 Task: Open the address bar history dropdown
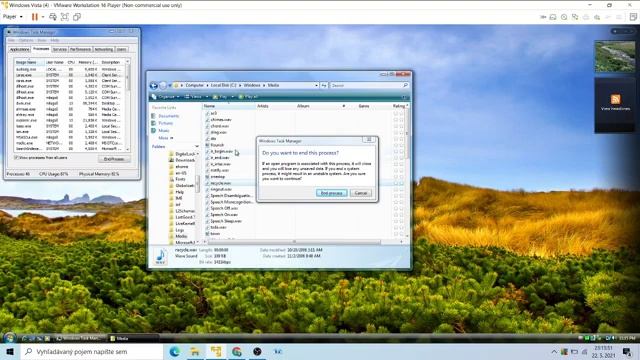(316, 85)
